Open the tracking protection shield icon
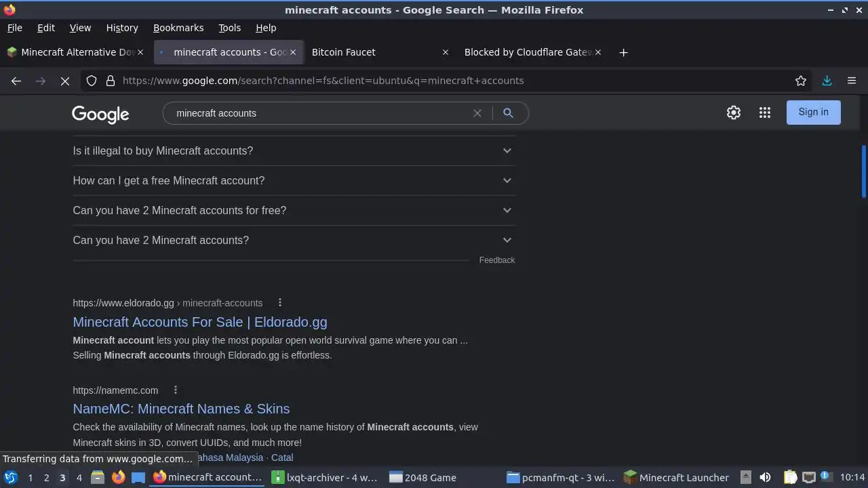 click(92, 81)
